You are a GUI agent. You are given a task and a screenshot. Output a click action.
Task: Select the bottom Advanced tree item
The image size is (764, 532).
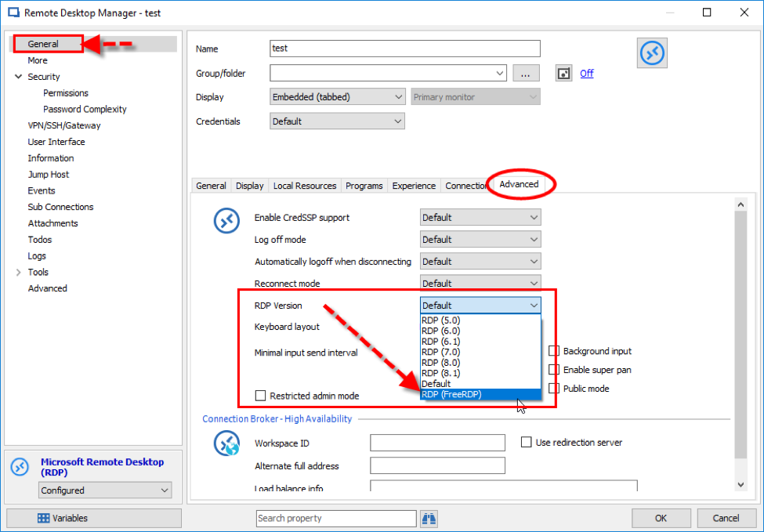tap(47, 288)
